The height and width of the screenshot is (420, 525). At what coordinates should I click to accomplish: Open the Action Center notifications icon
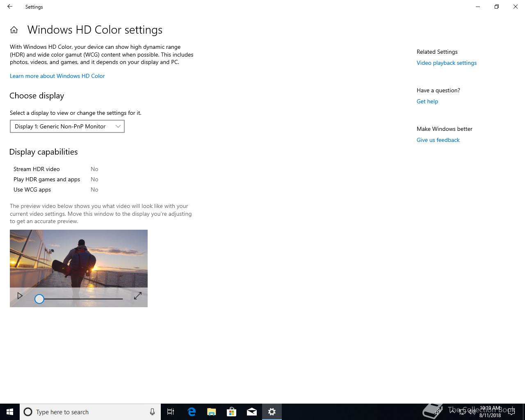[x=511, y=412]
